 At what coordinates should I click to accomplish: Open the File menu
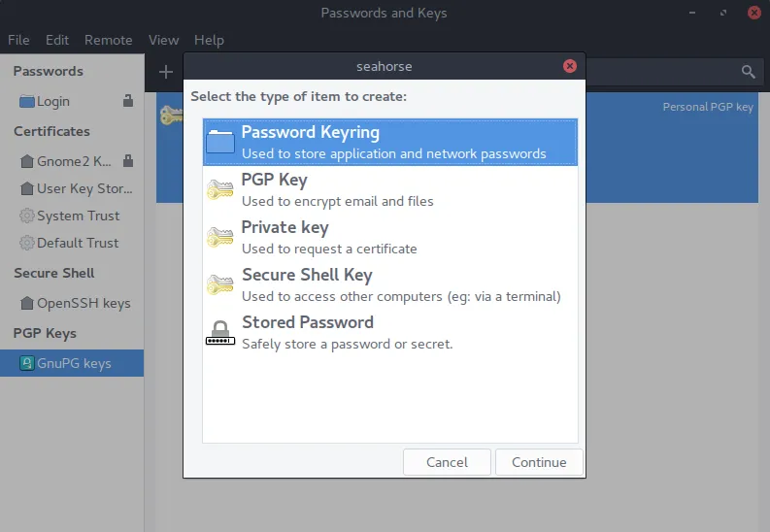pos(18,40)
